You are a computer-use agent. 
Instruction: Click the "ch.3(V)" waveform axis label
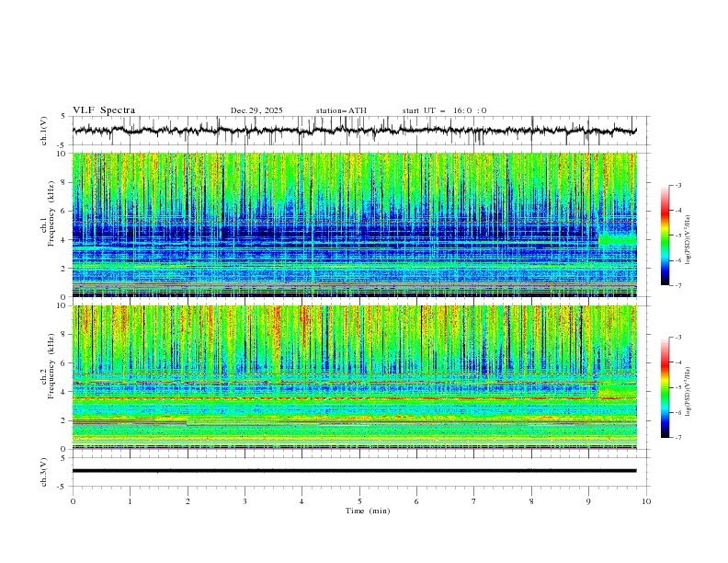pyautogui.click(x=44, y=472)
